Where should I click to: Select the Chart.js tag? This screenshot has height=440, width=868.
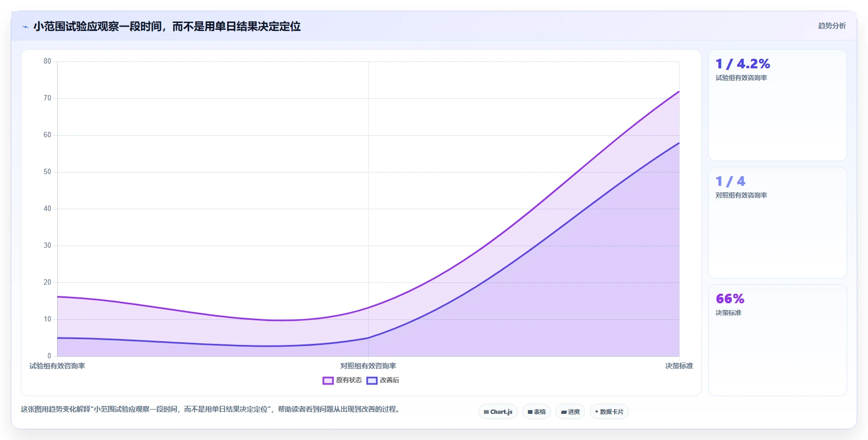tap(498, 412)
